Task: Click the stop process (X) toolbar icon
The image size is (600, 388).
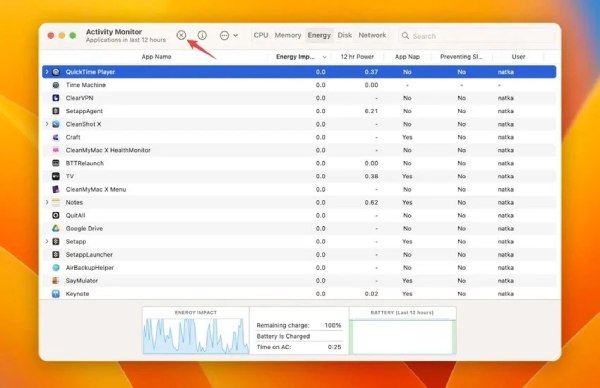Action: [181, 35]
